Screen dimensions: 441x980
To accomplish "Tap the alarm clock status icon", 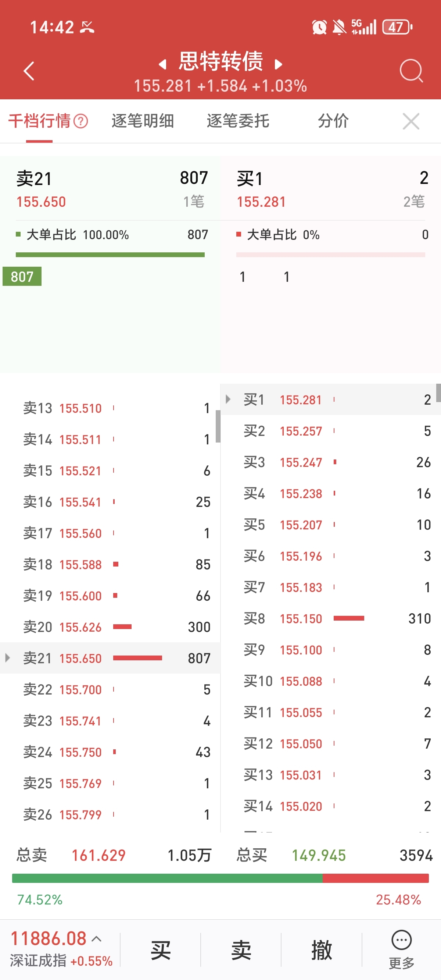I will pos(319,27).
